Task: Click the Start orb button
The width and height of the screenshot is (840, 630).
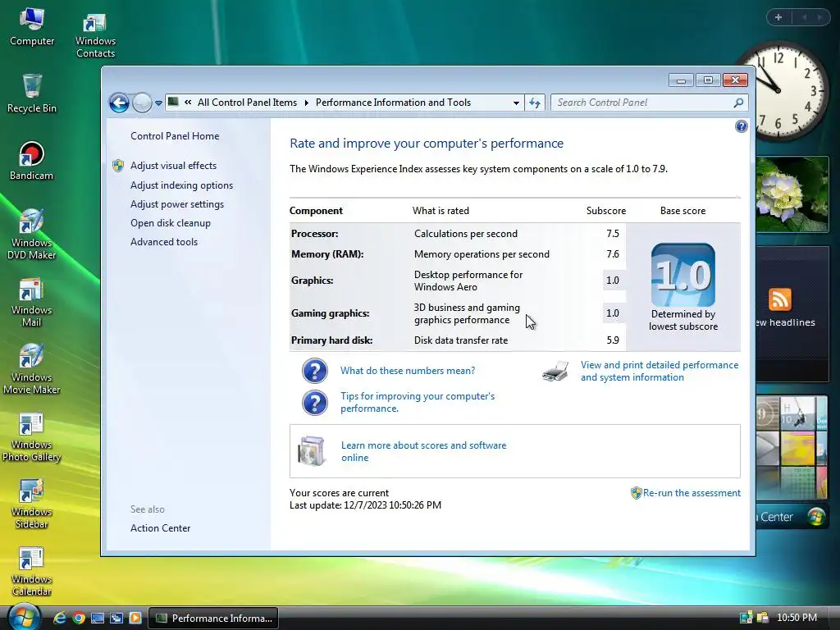Action: [24, 617]
